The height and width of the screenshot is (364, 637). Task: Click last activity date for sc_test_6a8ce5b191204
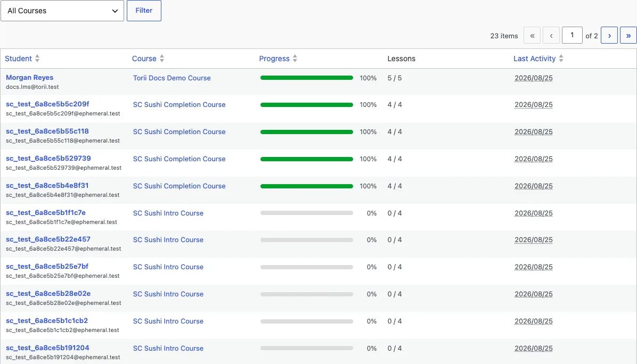[x=533, y=349]
